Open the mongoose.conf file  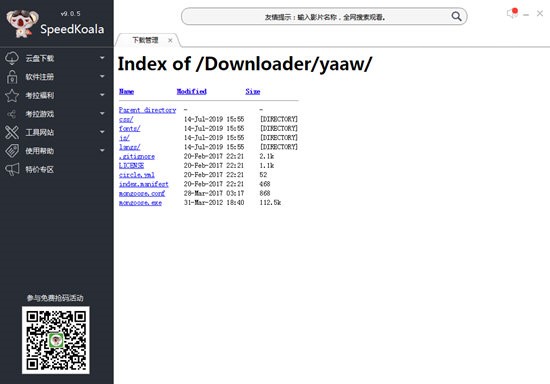pos(142,193)
